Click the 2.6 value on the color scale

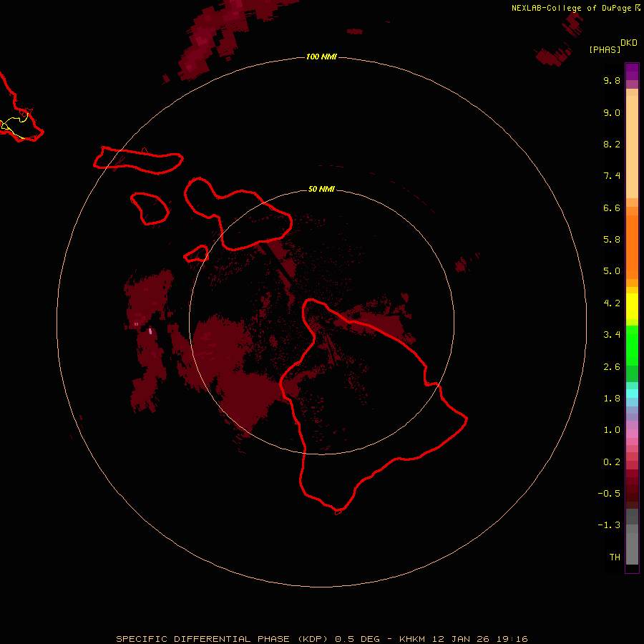point(612,367)
